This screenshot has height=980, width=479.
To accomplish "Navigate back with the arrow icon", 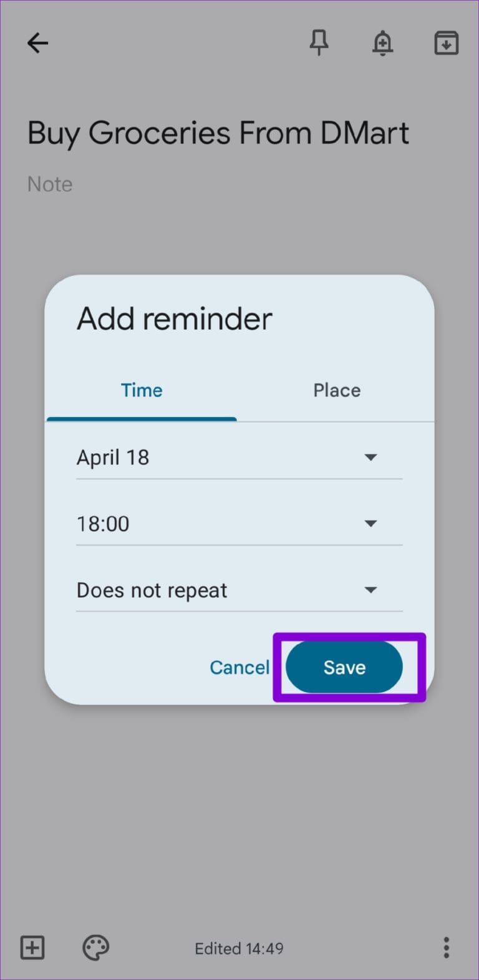I will 37,42.
